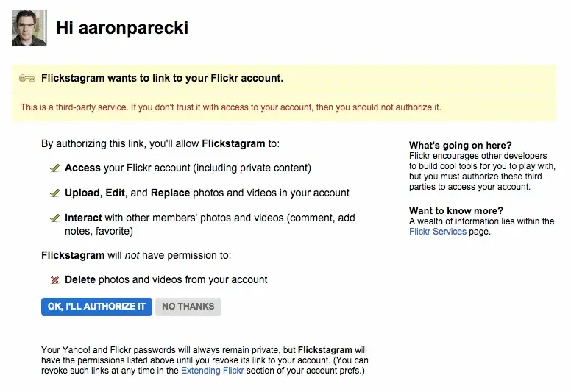This screenshot has width=571, height=392.
Task: Select the Upload, Edit, and Replace permission text
Action: [x=207, y=193]
